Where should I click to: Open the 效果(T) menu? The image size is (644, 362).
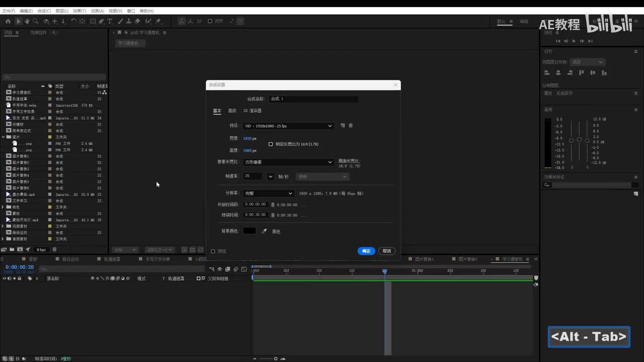click(x=79, y=11)
